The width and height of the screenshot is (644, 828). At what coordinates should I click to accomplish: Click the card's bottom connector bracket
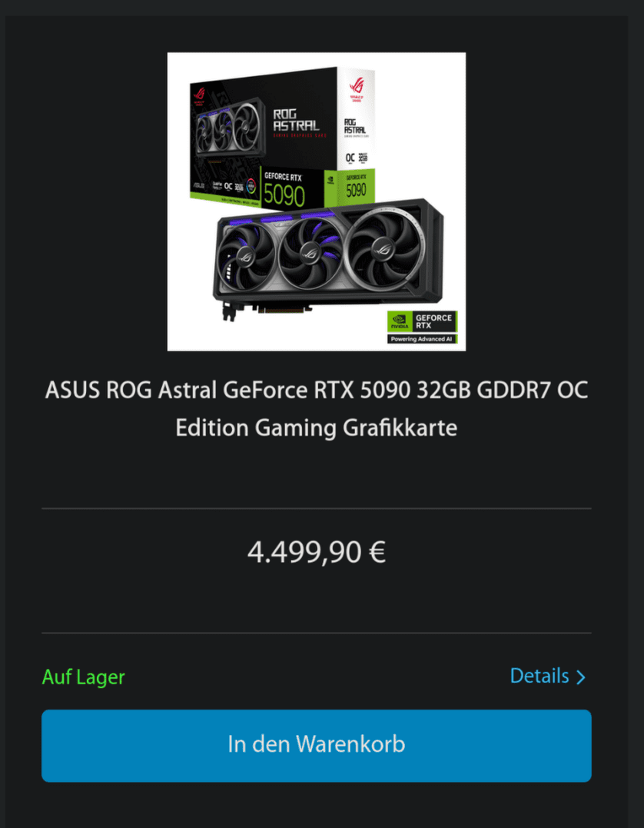[228, 313]
